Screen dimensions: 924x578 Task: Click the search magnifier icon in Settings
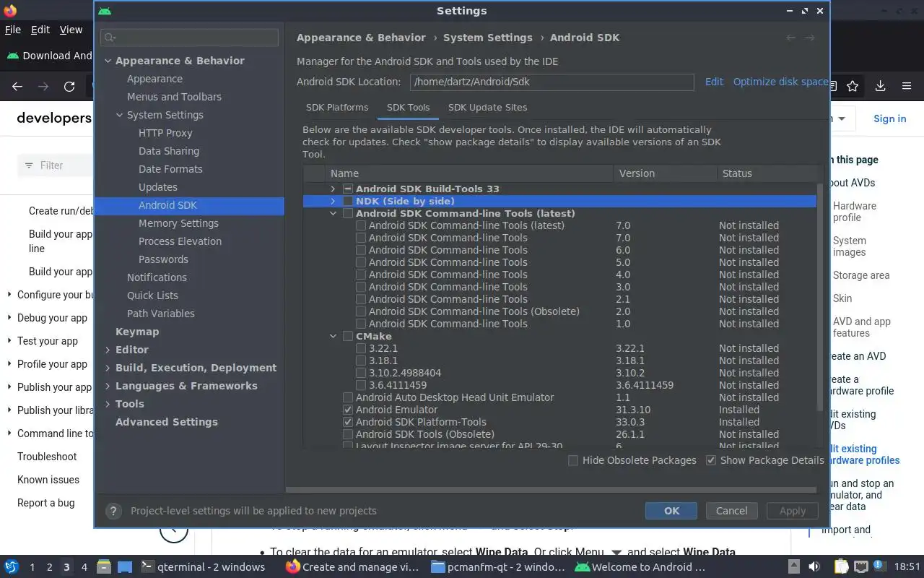point(110,38)
